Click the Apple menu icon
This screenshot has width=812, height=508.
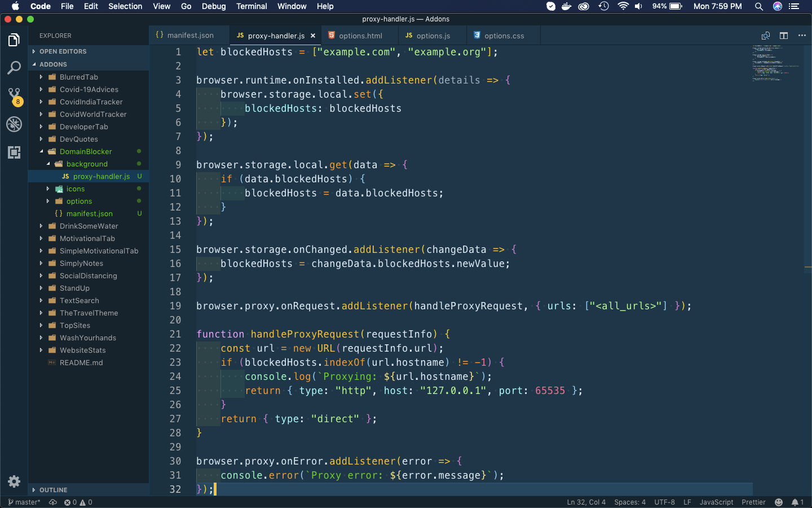point(15,6)
